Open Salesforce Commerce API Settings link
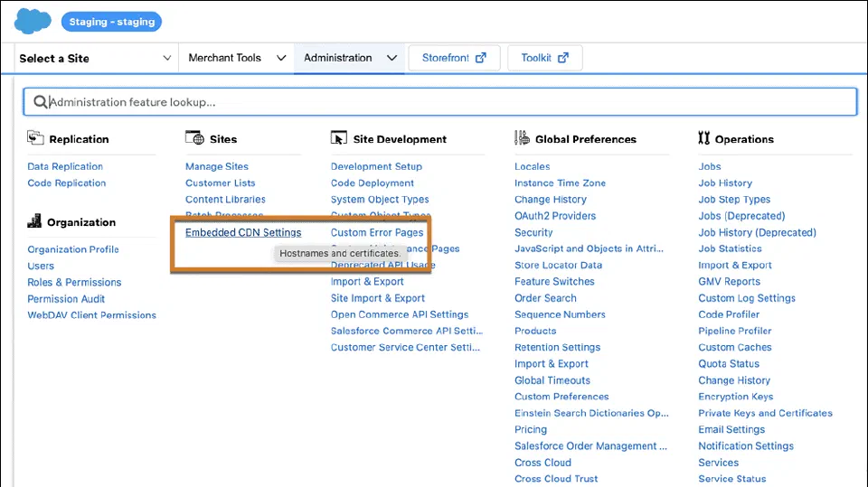 (x=407, y=331)
